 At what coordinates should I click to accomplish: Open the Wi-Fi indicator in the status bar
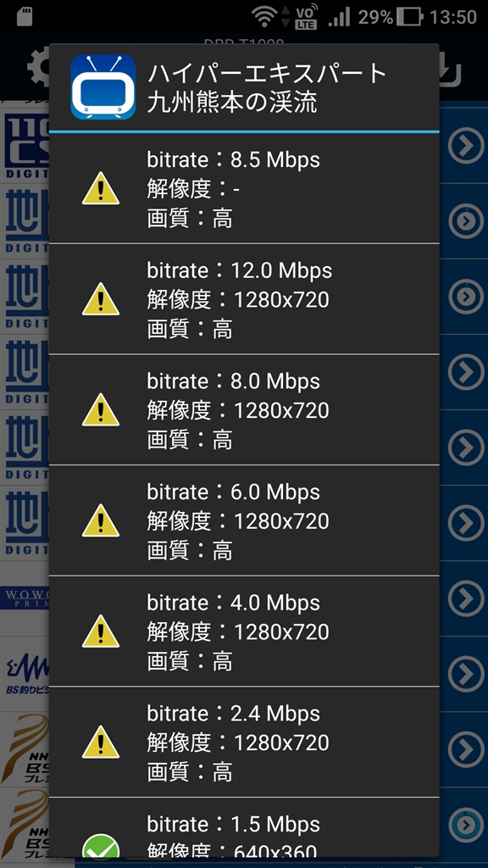point(264,17)
